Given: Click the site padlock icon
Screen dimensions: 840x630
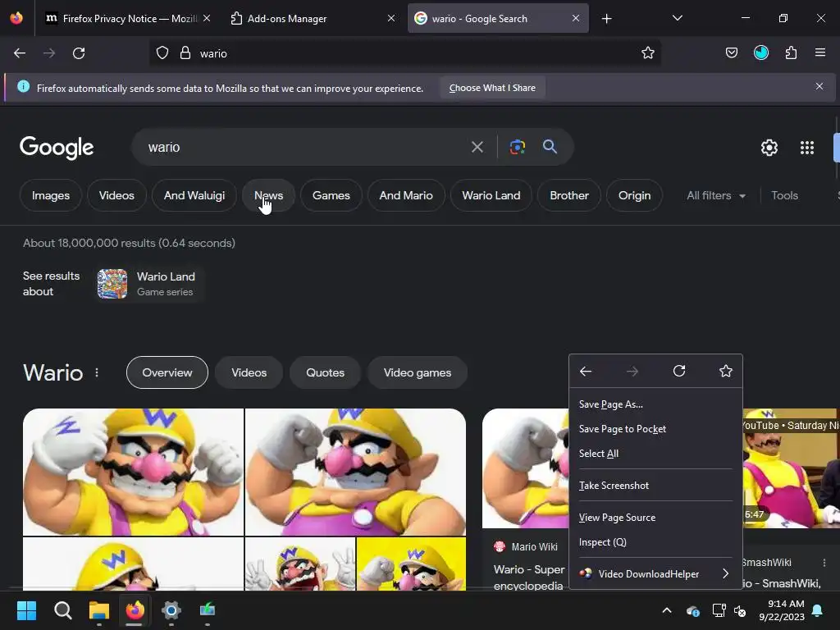Looking at the screenshot, I should click(x=185, y=53).
